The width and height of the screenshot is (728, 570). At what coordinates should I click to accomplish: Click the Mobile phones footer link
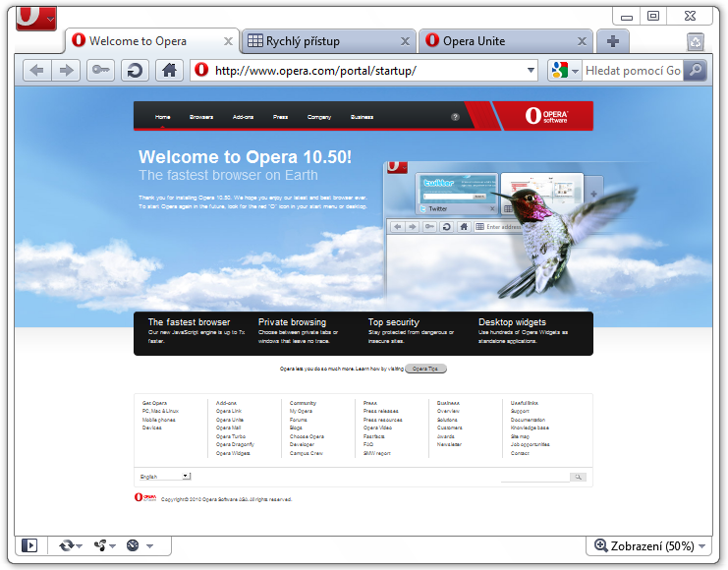coord(158,420)
